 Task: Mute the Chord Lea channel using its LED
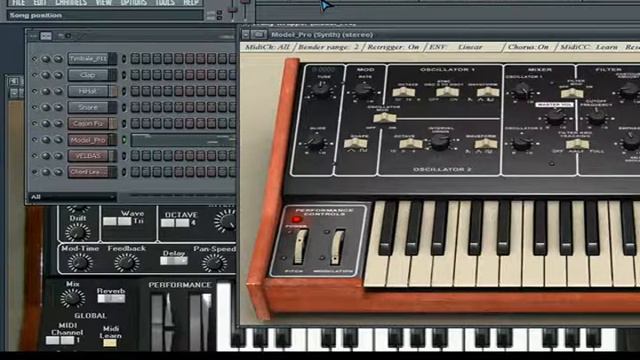124,172
